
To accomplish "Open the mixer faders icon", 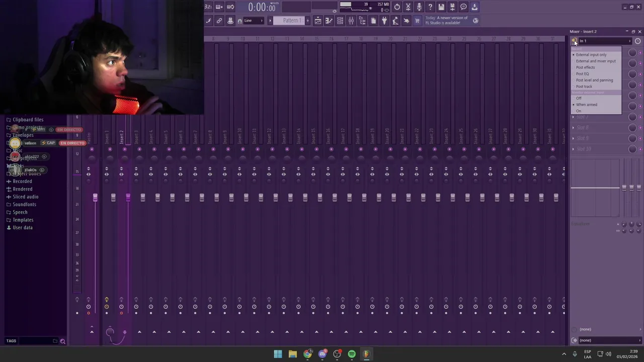I will [351, 21].
